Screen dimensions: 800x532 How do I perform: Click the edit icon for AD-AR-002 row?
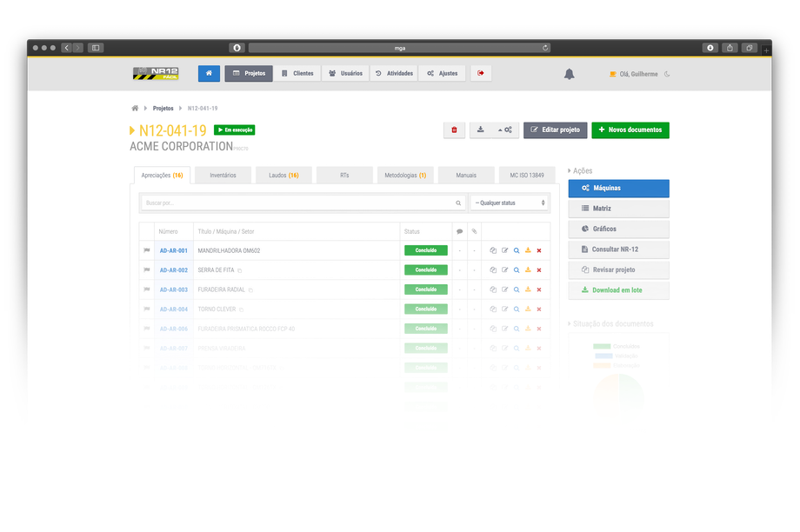click(504, 270)
